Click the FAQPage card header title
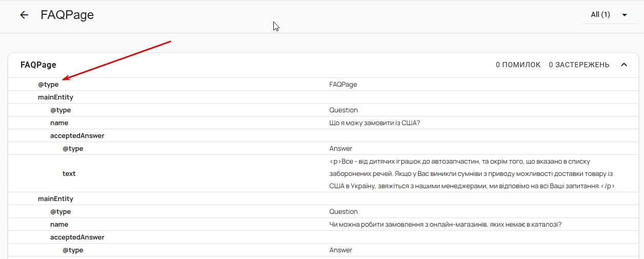The width and height of the screenshot is (644, 259). [38, 65]
